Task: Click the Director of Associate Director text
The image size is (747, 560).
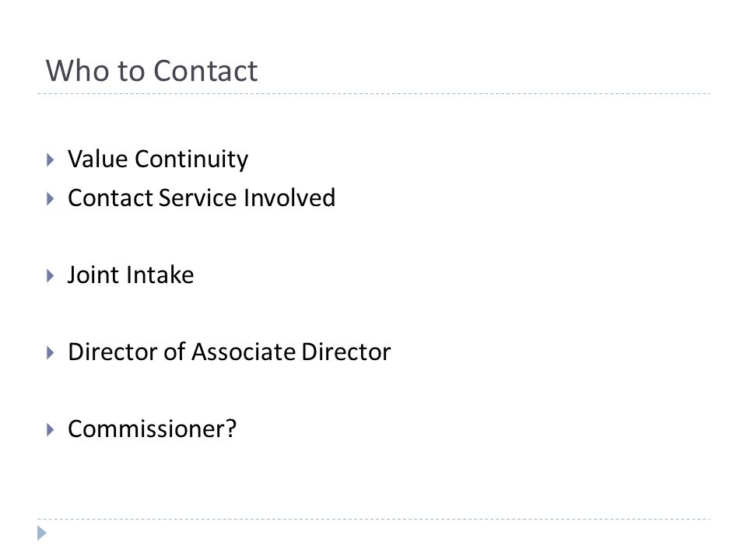Action: click(x=229, y=352)
